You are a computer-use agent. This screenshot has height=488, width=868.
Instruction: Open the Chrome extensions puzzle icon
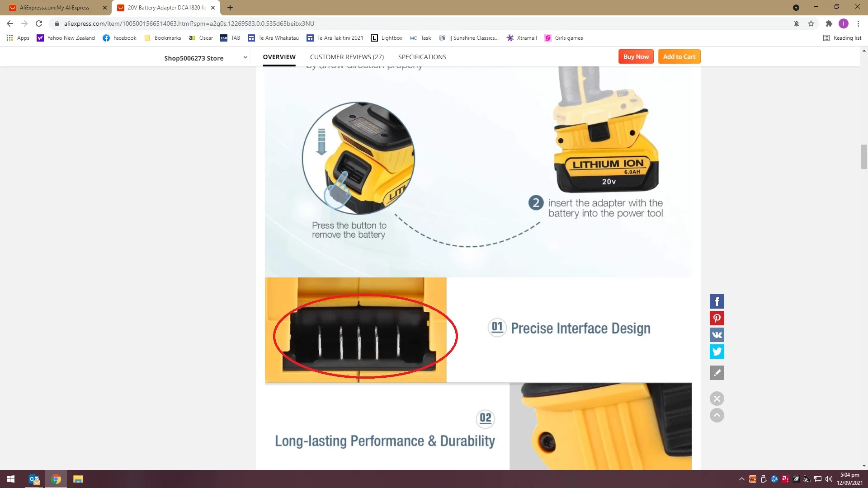click(x=829, y=23)
